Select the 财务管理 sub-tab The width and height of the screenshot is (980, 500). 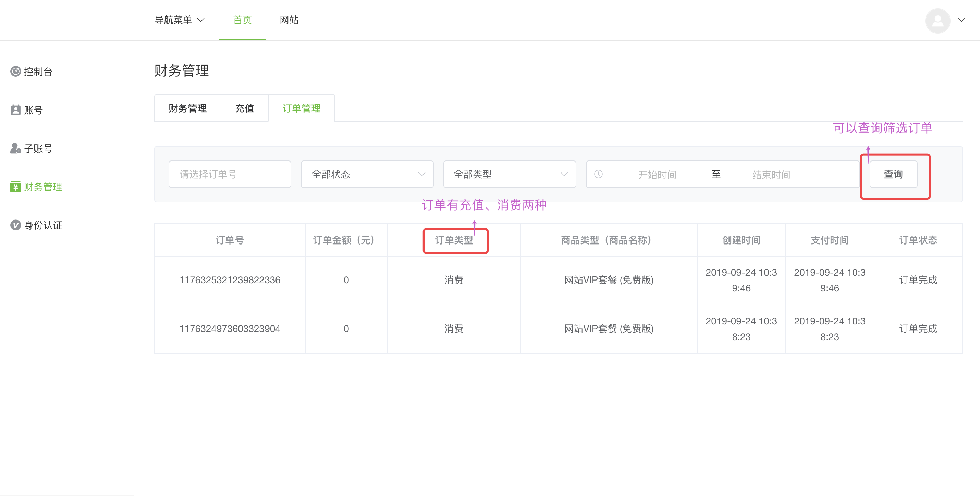click(x=187, y=108)
